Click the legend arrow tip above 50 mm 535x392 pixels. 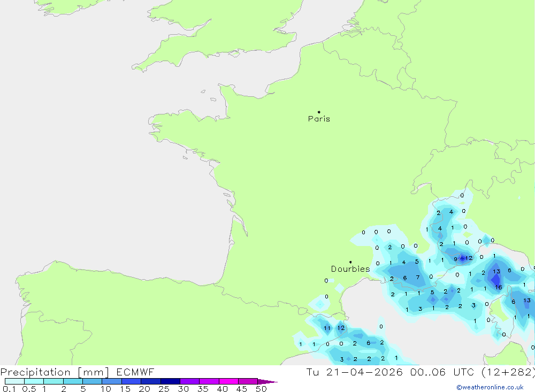pos(268,382)
